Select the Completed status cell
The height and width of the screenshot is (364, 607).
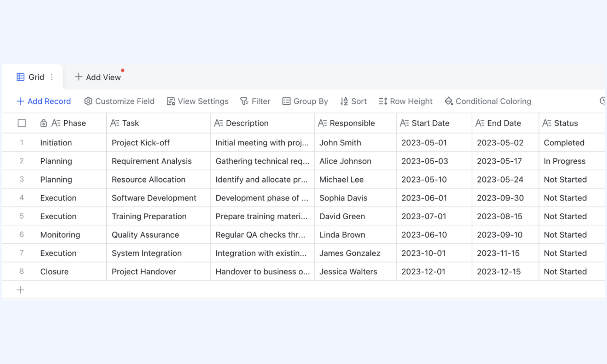point(572,143)
